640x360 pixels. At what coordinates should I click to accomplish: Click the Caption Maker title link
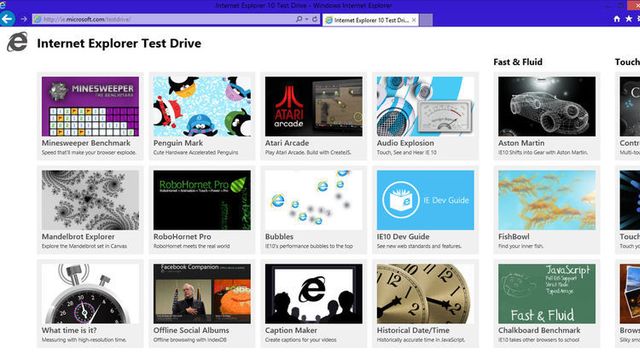point(291,330)
